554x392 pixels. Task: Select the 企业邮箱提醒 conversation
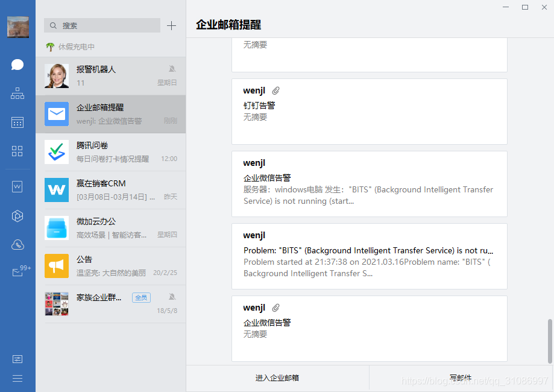[110, 114]
